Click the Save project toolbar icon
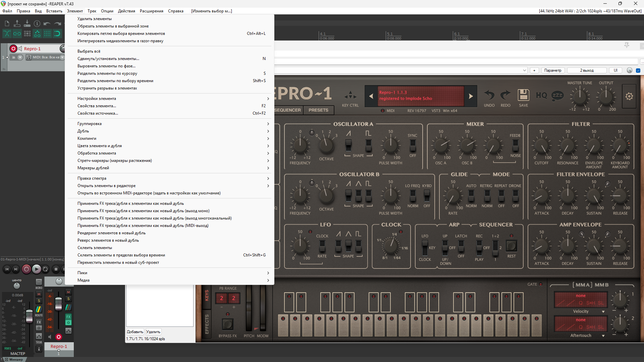This screenshot has height=362, width=644. tap(27, 23)
